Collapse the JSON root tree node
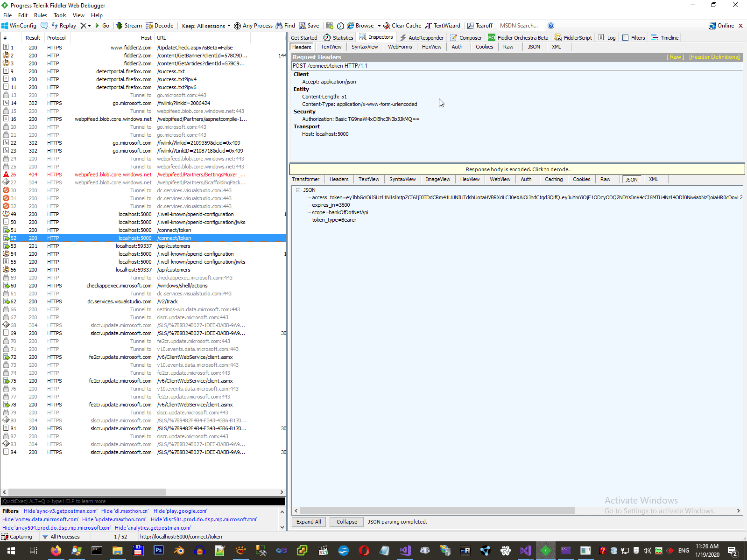The width and height of the screenshot is (747, 560). (x=298, y=190)
